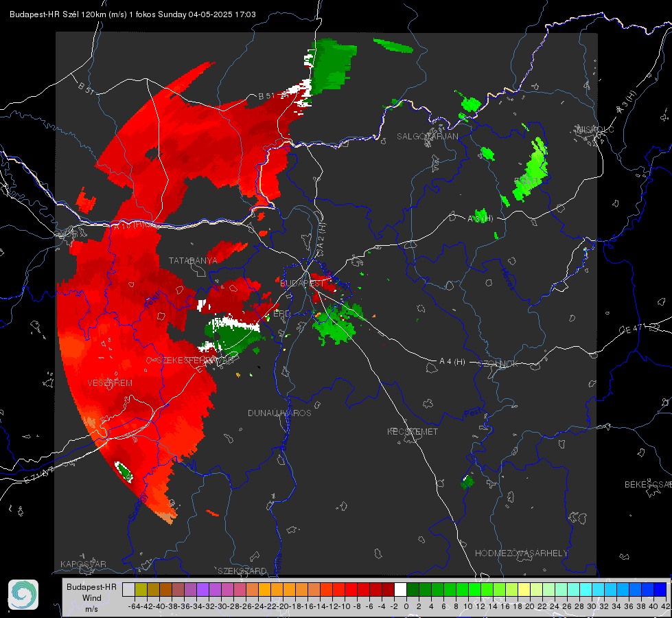
Task: Click the legend value '42'
Action: (666, 606)
